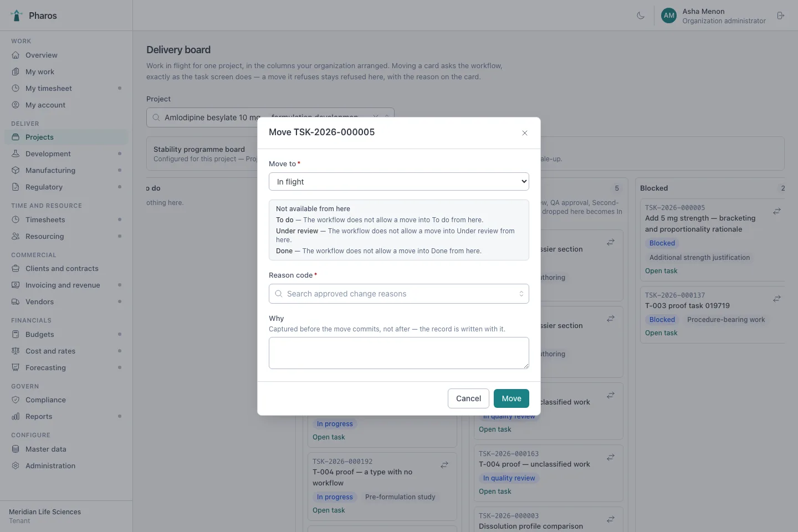This screenshot has height=532, width=798.
Task: Close the Move TSK-2026-000005 dialog
Action: (525, 133)
